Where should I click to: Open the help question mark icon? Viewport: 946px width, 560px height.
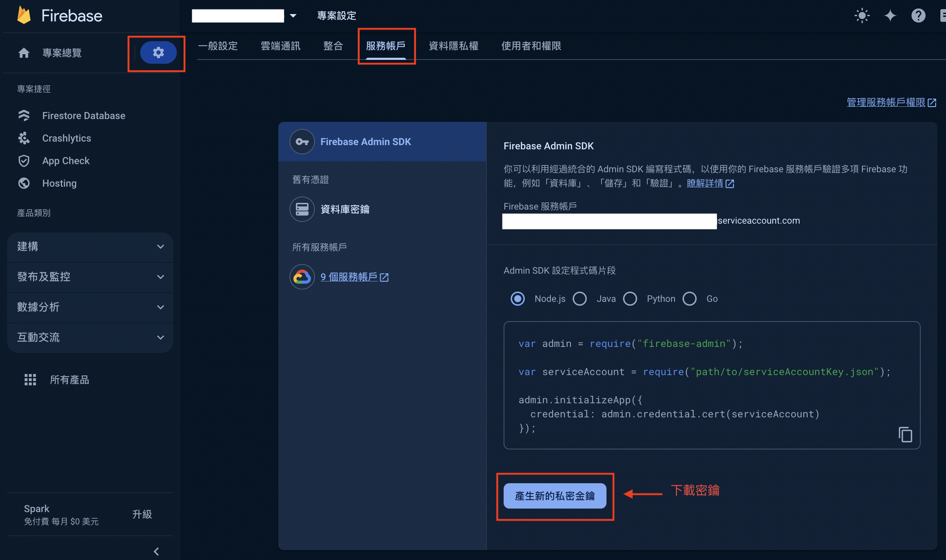[918, 16]
